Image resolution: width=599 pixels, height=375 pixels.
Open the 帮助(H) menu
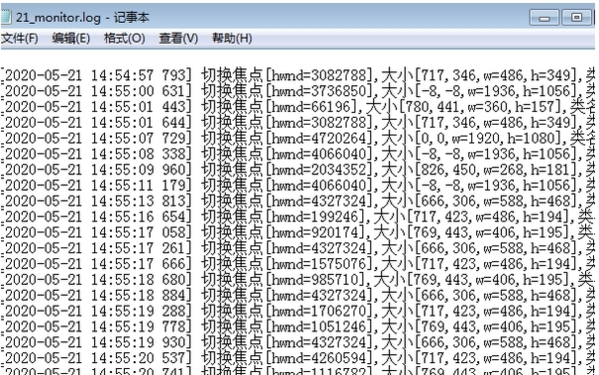coord(232,39)
